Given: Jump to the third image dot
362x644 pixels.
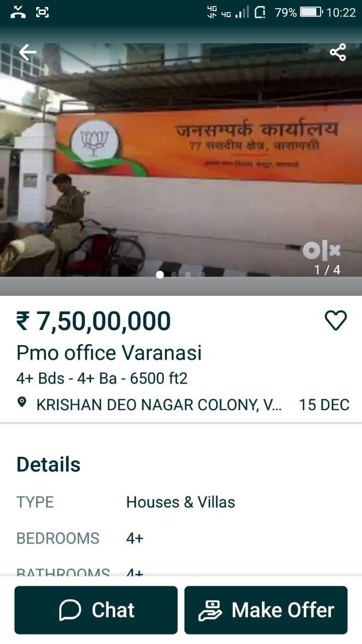Looking at the screenshot, I should (188, 275).
